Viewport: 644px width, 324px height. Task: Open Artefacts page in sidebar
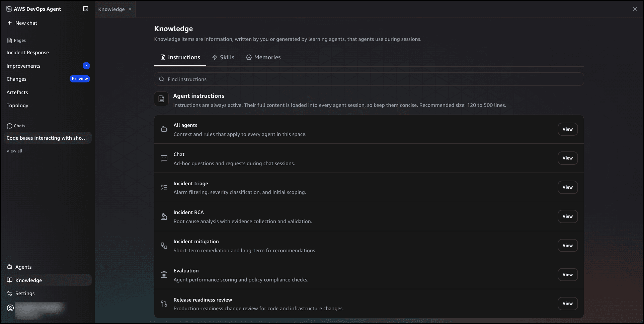point(17,92)
